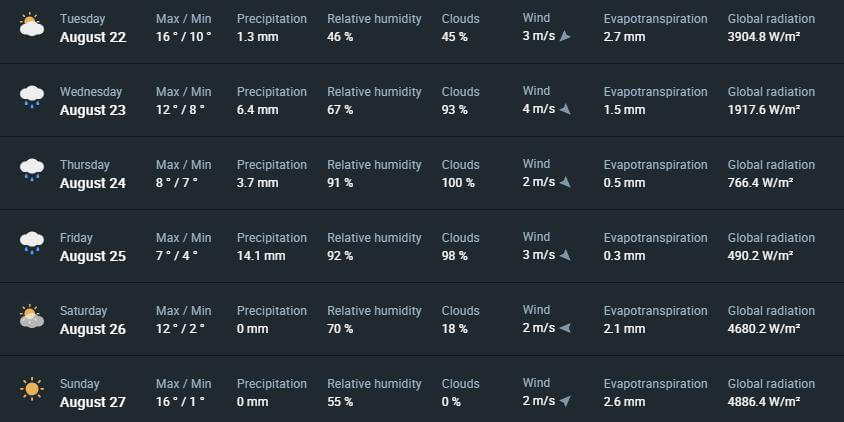Click the sunny icon for Sunday

pos(32,389)
